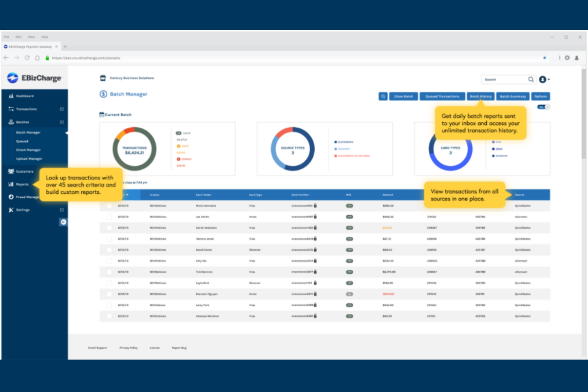Select the Help menu
588x392 pixels.
(x=45, y=37)
